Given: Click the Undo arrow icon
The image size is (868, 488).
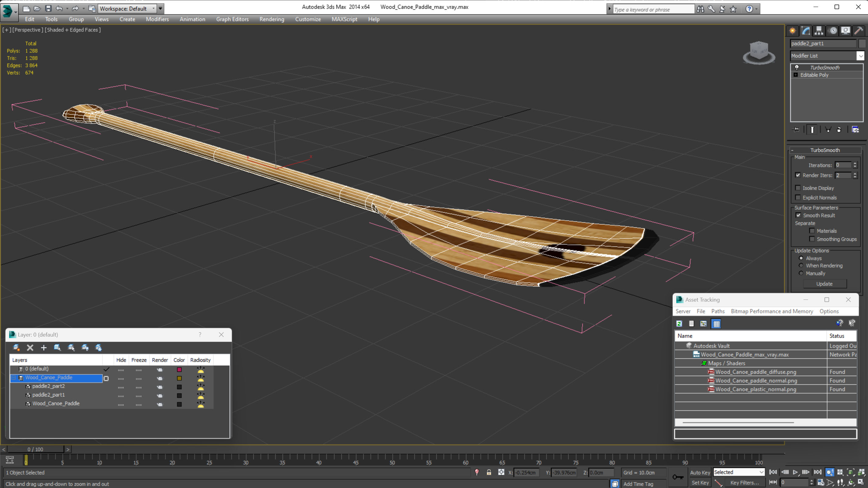Looking at the screenshot, I should click(x=59, y=9).
